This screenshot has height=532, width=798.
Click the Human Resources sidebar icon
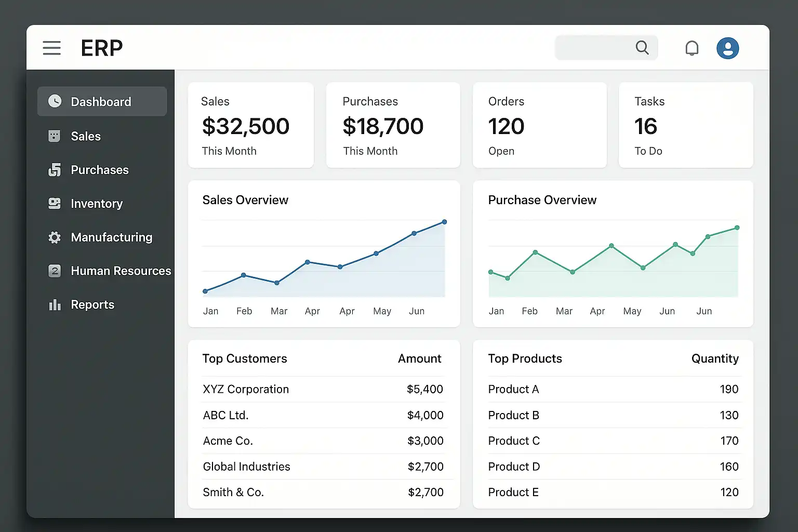55,271
